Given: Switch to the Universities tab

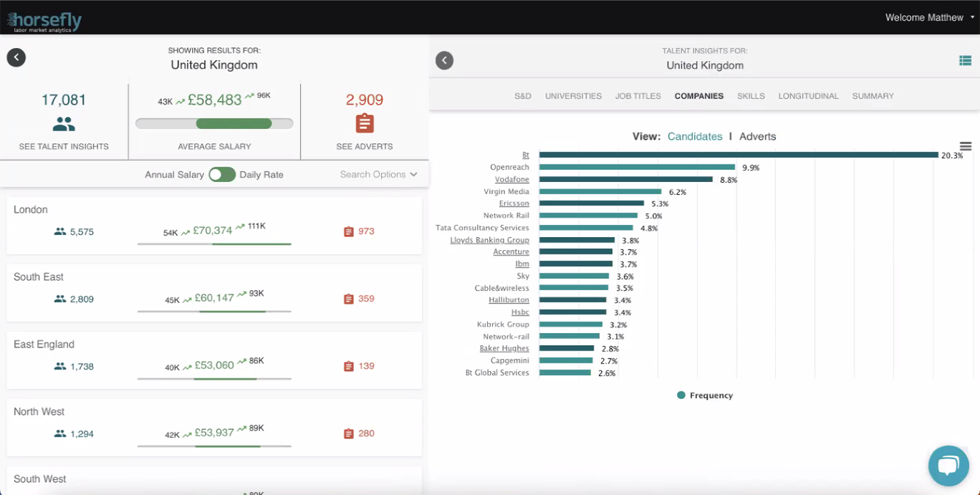Looking at the screenshot, I should click(573, 96).
